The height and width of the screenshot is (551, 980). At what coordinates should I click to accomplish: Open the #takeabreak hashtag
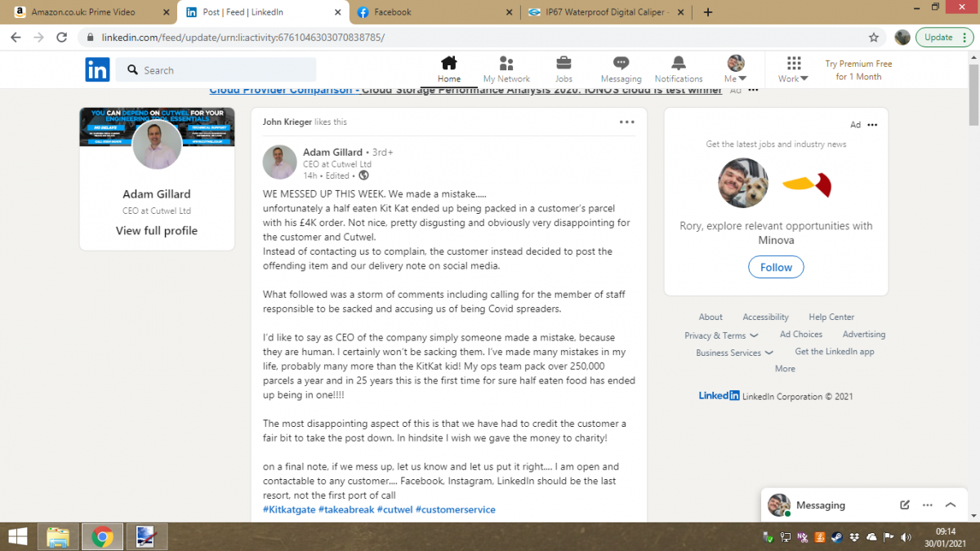pos(345,509)
